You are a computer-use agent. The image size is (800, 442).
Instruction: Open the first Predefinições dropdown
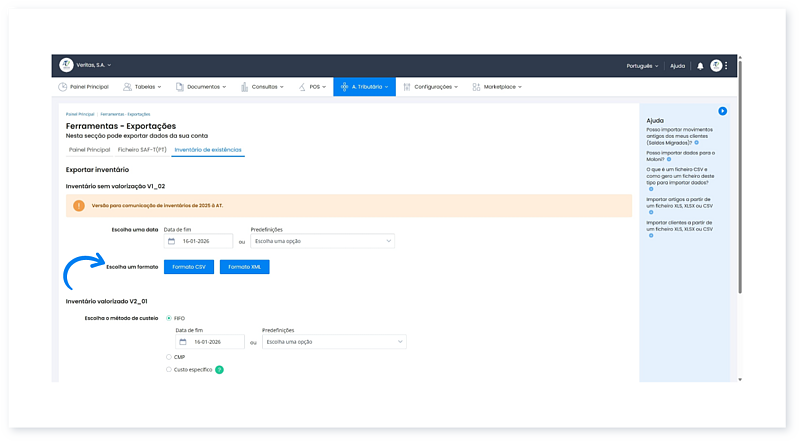pyautogui.click(x=322, y=241)
